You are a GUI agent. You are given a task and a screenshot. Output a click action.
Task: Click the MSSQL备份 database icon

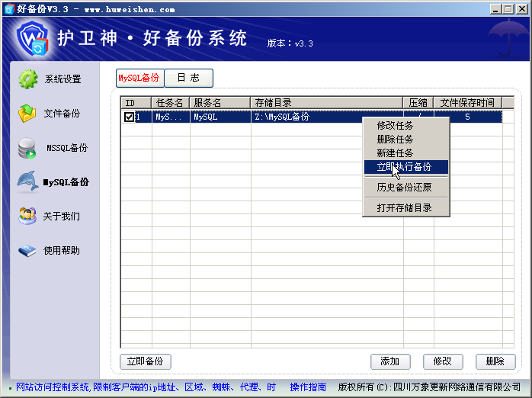click(27, 148)
